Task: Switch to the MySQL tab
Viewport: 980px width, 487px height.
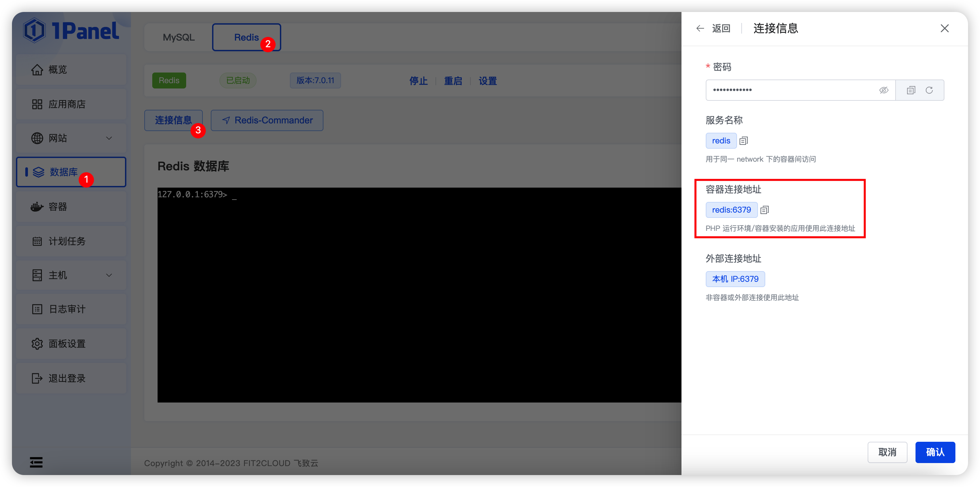Action: click(x=179, y=37)
